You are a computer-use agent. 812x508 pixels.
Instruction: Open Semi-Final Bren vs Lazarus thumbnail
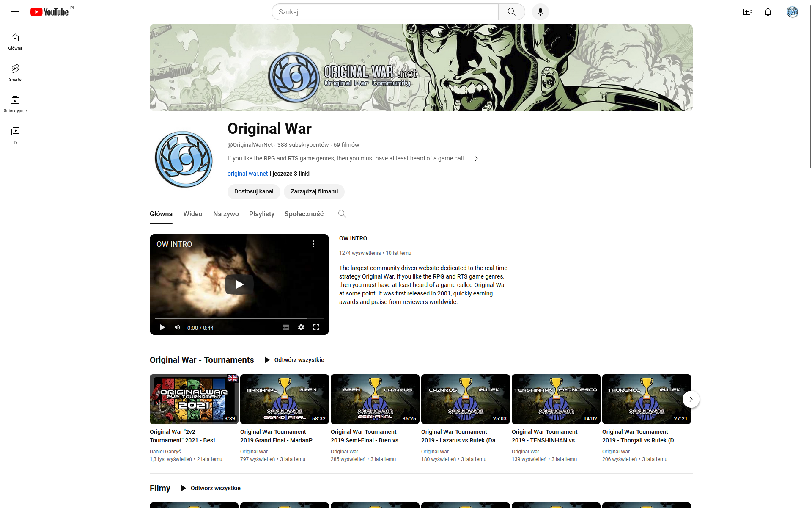click(x=375, y=399)
